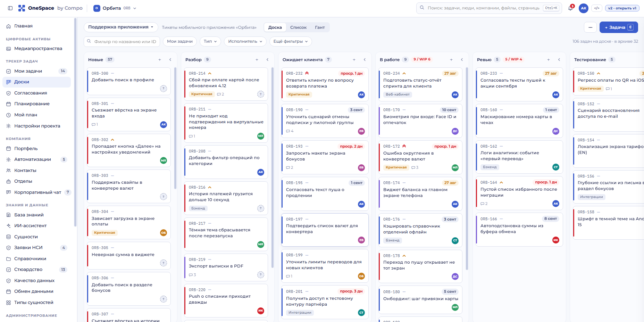Select the Доска view tab
Image resolution: width=644 pixels, height=322 pixels.
[x=275, y=27]
